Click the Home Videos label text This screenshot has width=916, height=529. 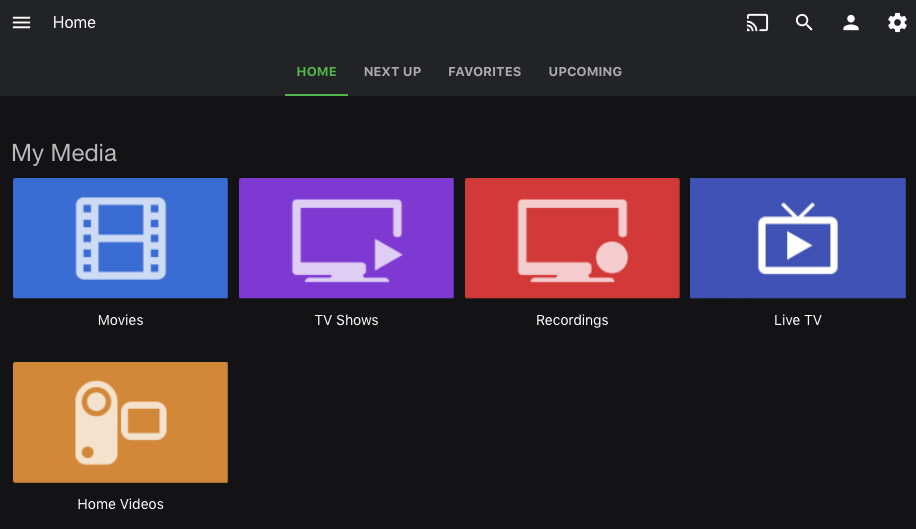(x=120, y=504)
